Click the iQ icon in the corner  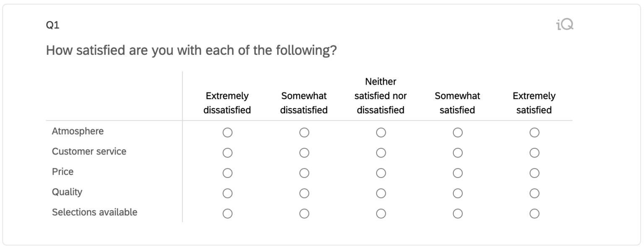pyautogui.click(x=564, y=25)
